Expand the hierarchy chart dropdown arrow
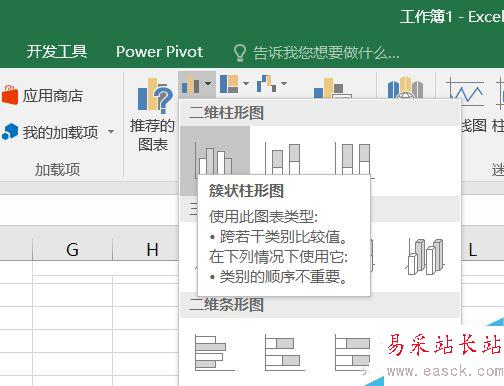Image resolution: width=504 pixels, height=386 pixels. [x=246, y=83]
